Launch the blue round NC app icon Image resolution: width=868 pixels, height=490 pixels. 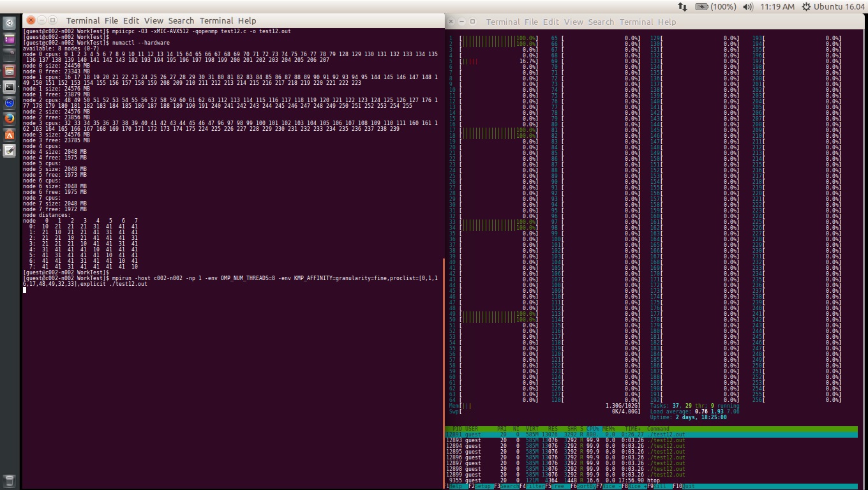click(x=10, y=103)
